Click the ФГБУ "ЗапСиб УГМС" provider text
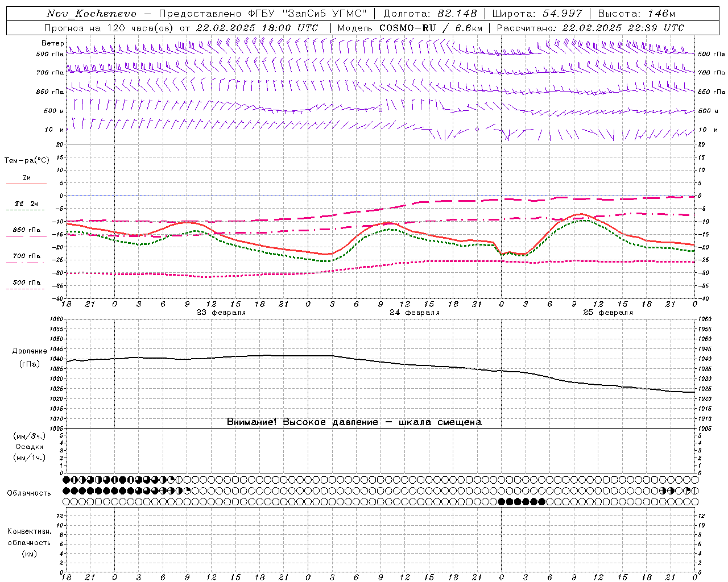The height and width of the screenshot is (582, 728). click(x=308, y=14)
